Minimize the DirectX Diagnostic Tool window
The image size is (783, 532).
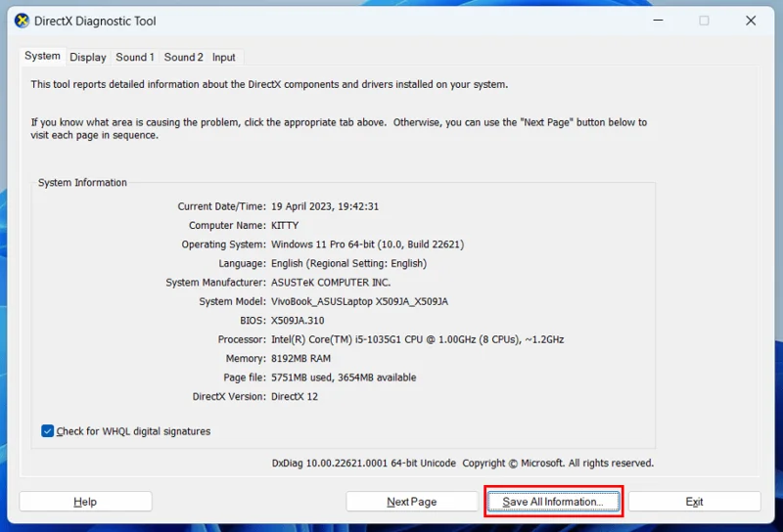(x=658, y=21)
